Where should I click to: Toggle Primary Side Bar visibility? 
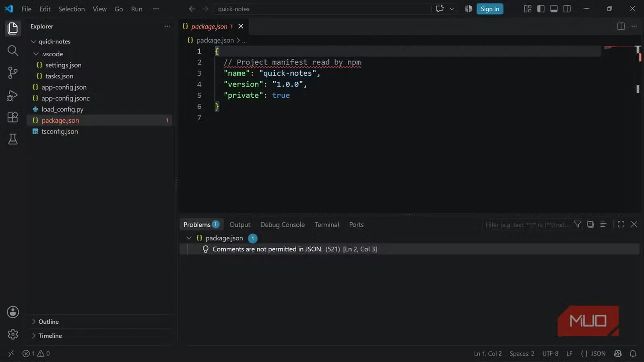(541, 9)
